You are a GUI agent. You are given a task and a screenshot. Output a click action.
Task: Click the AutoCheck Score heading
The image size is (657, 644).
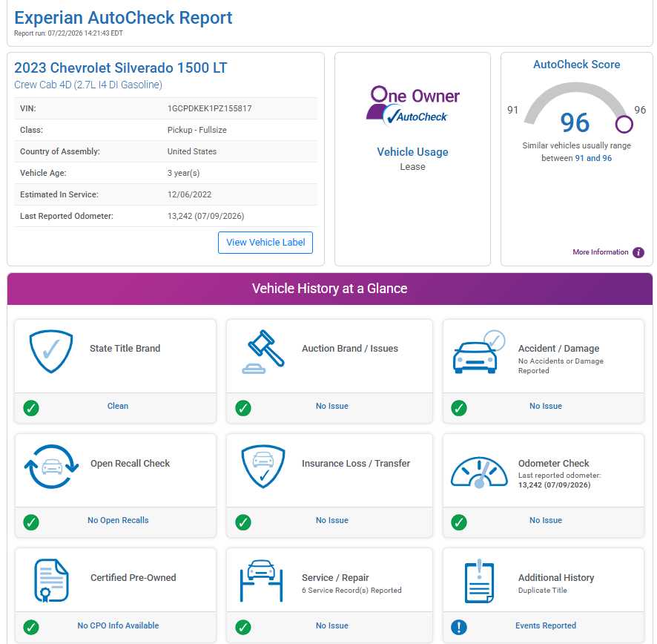click(577, 64)
